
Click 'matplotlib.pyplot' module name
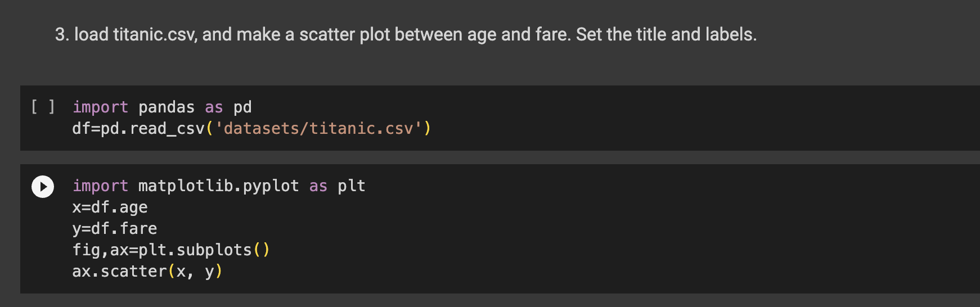tap(218, 186)
